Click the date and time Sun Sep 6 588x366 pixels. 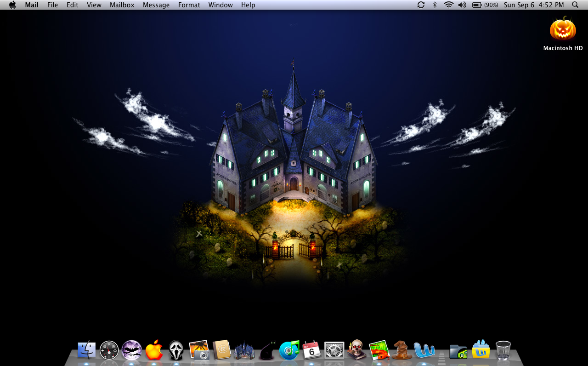click(534, 5)
